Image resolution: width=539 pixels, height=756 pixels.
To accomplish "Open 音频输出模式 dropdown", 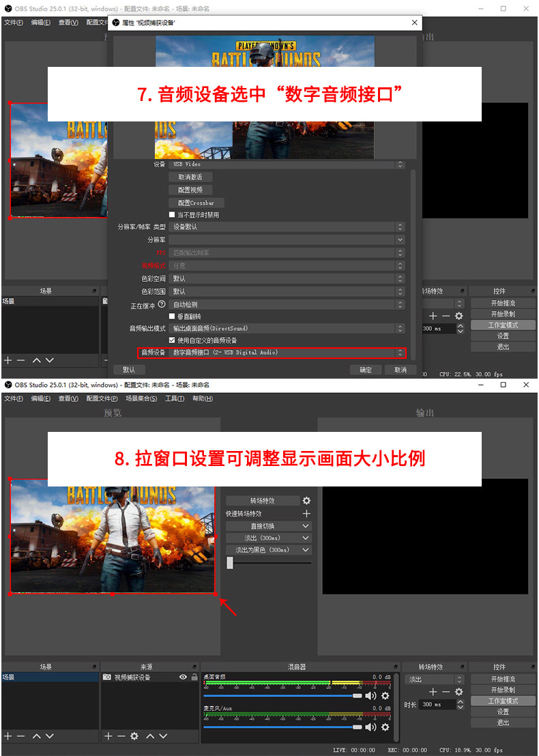I will pos(287,328).
